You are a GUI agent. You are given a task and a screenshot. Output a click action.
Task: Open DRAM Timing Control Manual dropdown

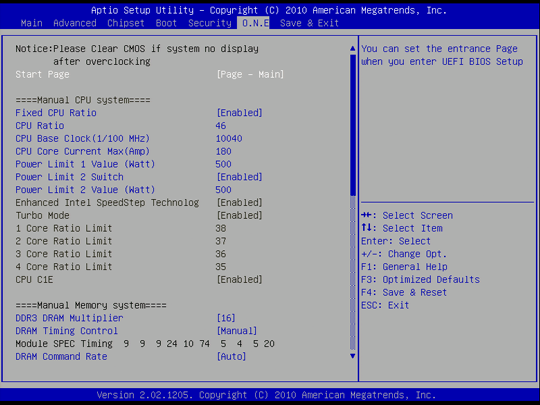coord(237,331)
